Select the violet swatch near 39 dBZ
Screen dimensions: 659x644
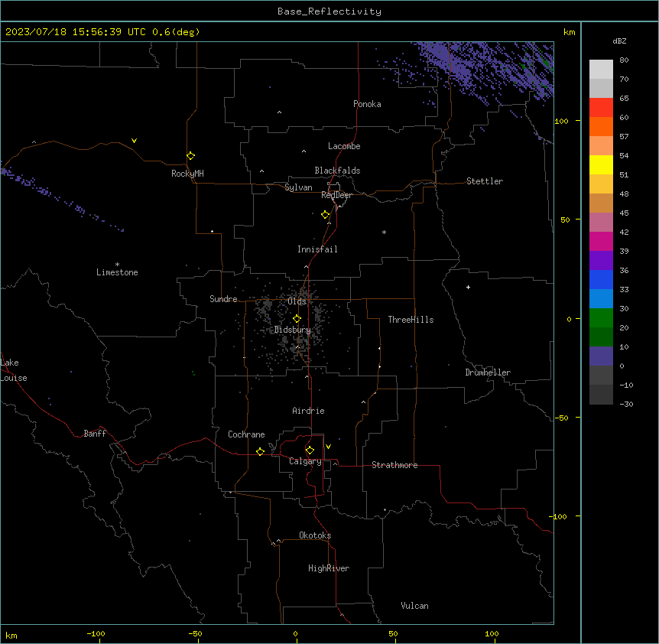[601, 260]
